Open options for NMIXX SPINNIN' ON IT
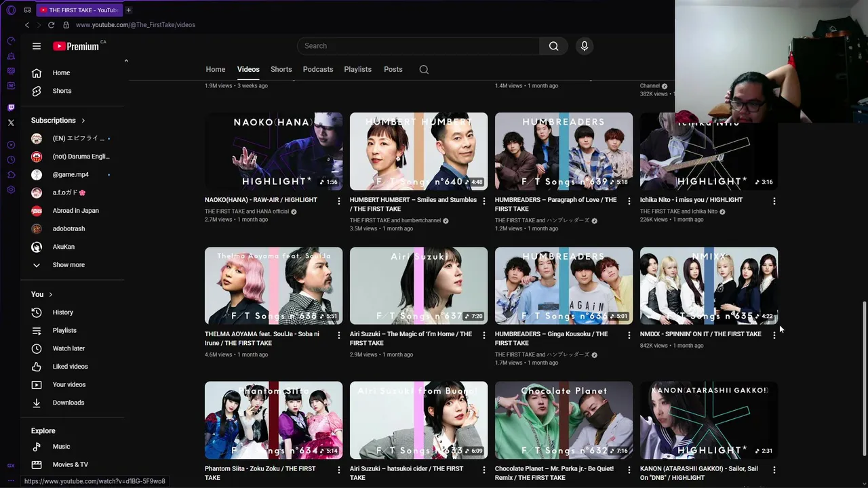868x488 pixels. [x=774, y=335]
